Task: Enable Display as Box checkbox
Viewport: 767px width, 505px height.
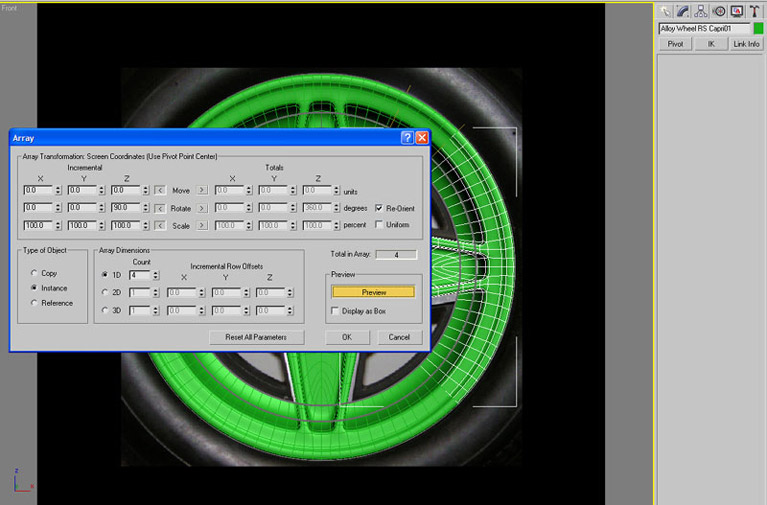Action: tap(336, 311)
